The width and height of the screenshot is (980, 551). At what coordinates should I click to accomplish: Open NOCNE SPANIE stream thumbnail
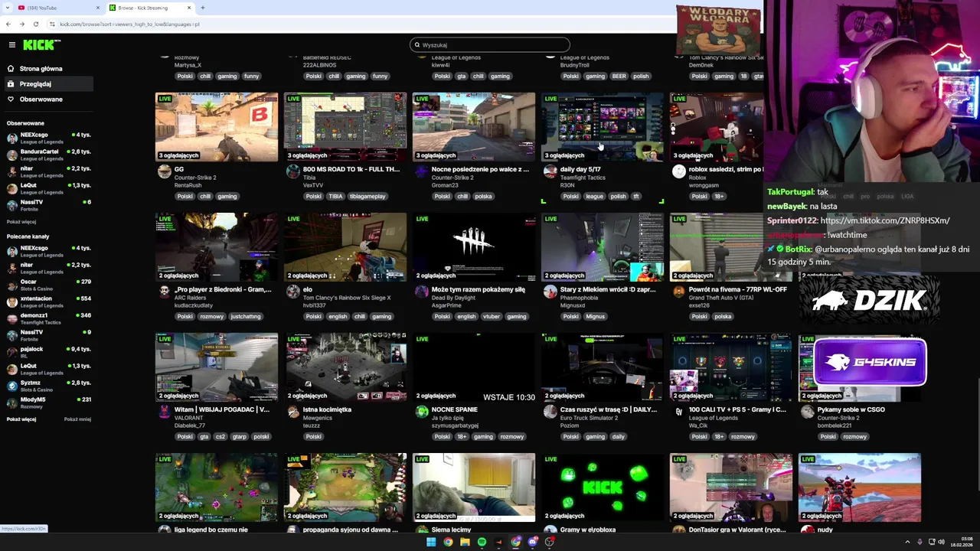point(474,367)
